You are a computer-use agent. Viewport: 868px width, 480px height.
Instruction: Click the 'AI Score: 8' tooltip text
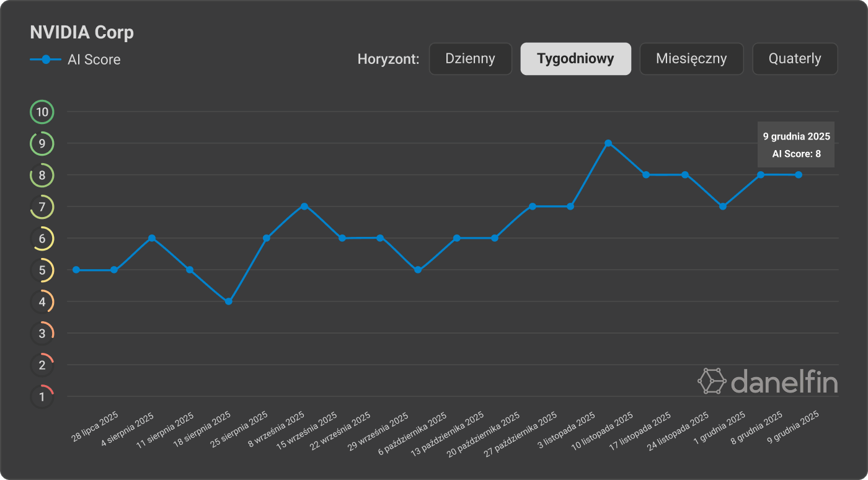(x=796, y=154)
